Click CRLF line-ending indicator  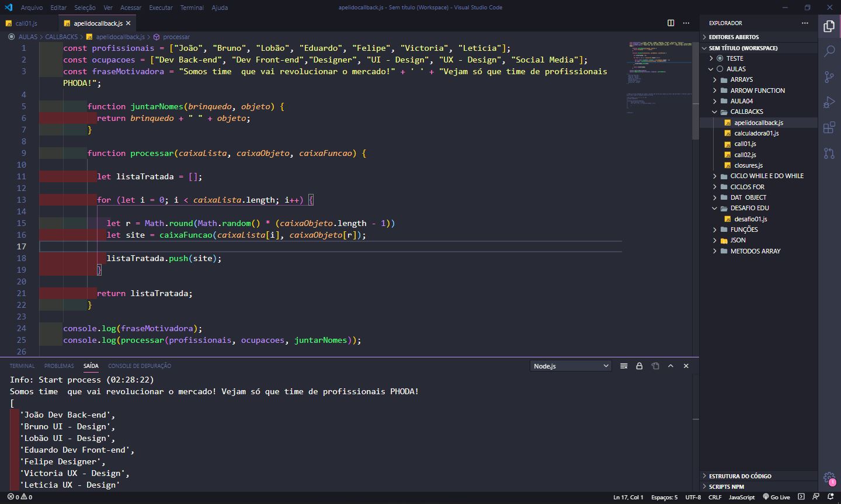point(715,497)
